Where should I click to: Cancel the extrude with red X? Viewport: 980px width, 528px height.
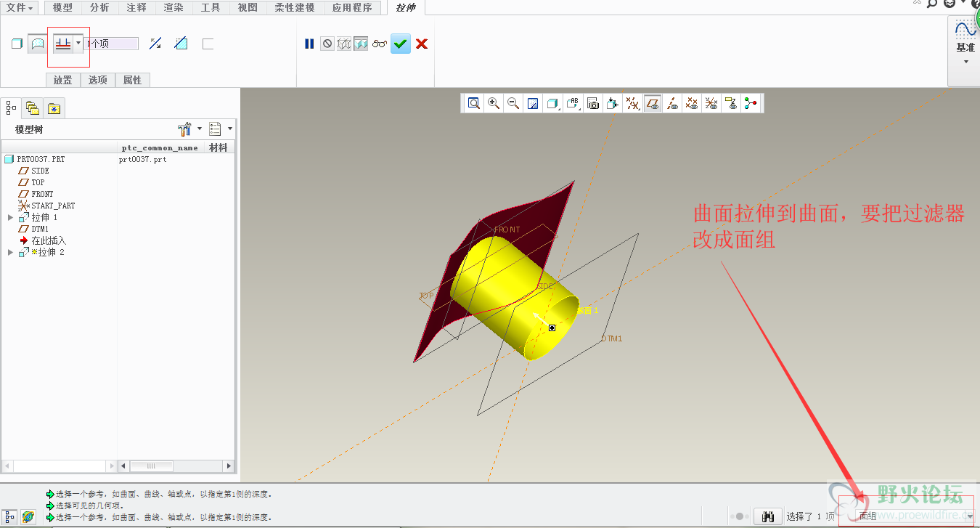[x=422, y=44]
